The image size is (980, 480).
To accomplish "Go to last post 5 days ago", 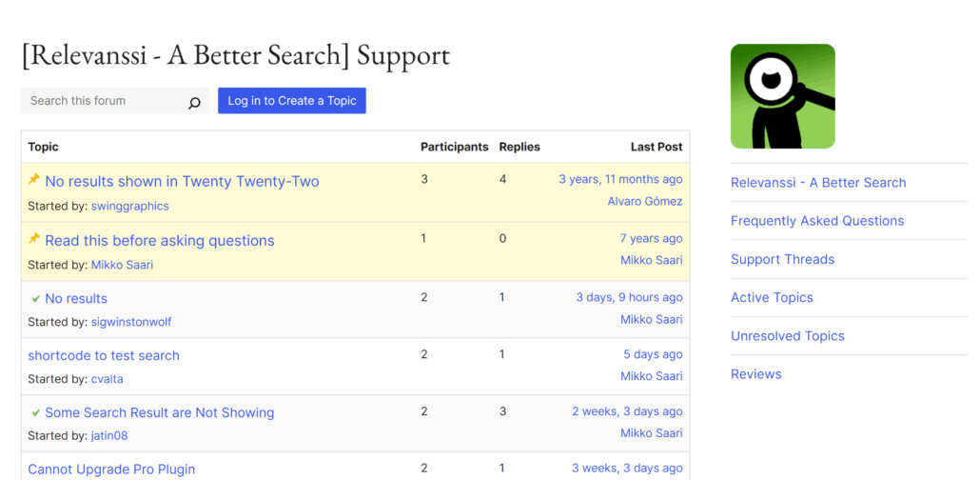I will pyautogui.click(x=653, y=354).
